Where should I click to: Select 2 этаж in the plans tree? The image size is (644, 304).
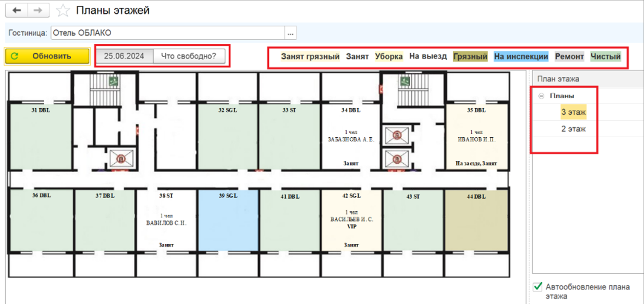(x=573, y=129)
